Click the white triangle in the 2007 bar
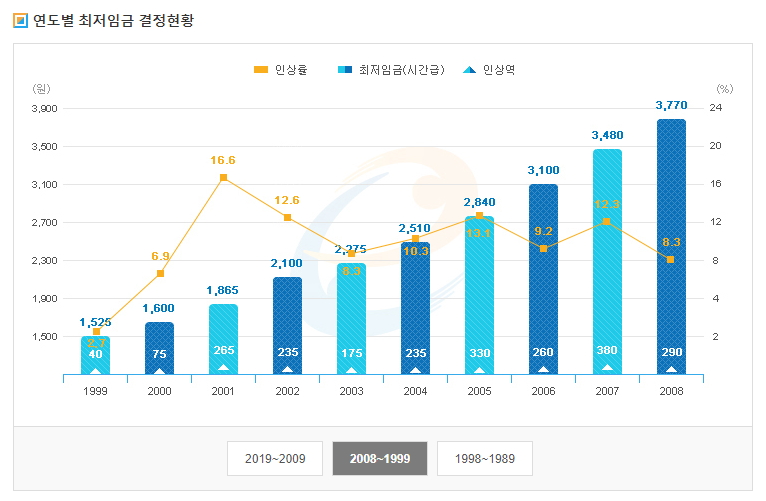Image resolution: width=766 pixels, height=501 pixels. [607, 368]
